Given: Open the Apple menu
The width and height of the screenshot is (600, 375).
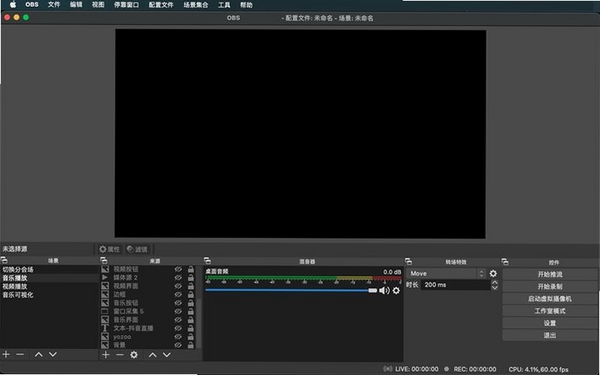Looking at the screenshot, I should pyautogui.click(x=13, y=5).
